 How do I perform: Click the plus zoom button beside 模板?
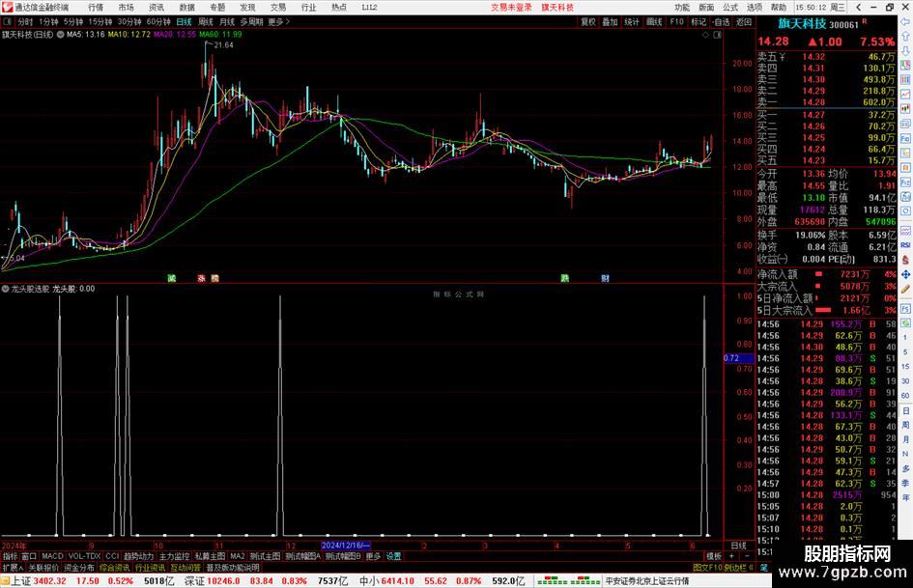pos(731,556)
